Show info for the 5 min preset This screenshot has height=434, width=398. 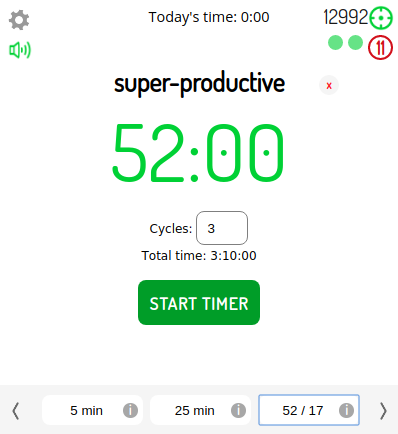pyautogui.click(x=130, y=410)
